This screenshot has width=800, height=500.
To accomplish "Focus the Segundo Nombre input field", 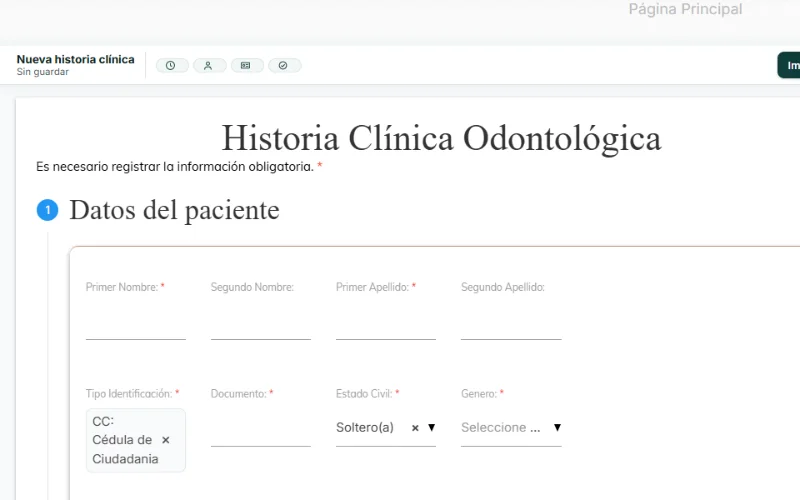I will click(261, 325).
